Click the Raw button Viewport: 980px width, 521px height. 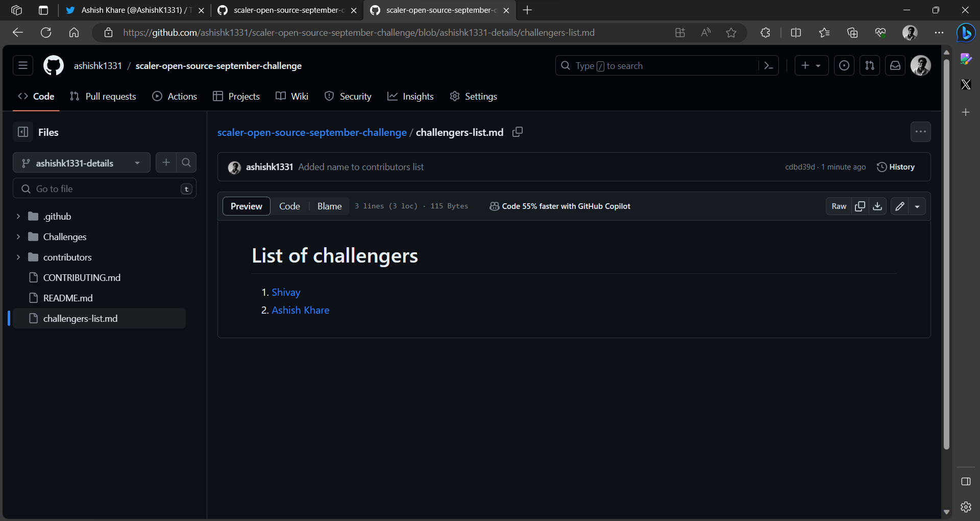tap(839, 206)
